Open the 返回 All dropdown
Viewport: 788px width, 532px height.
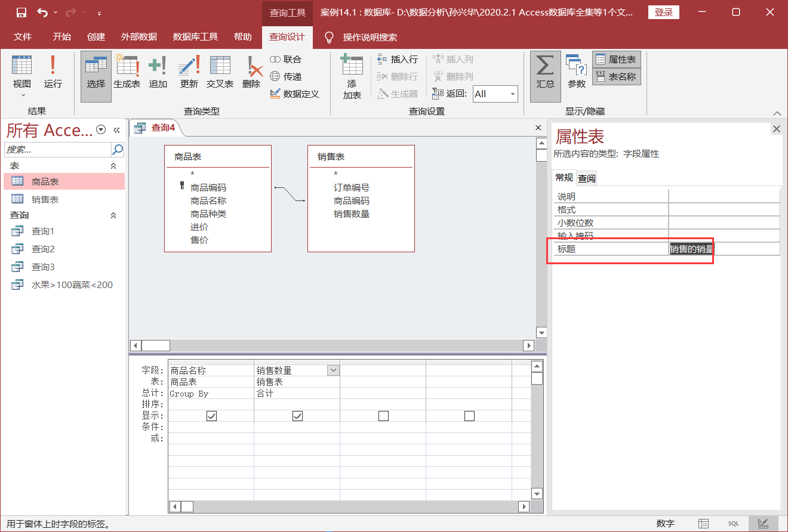coord(512,94)
